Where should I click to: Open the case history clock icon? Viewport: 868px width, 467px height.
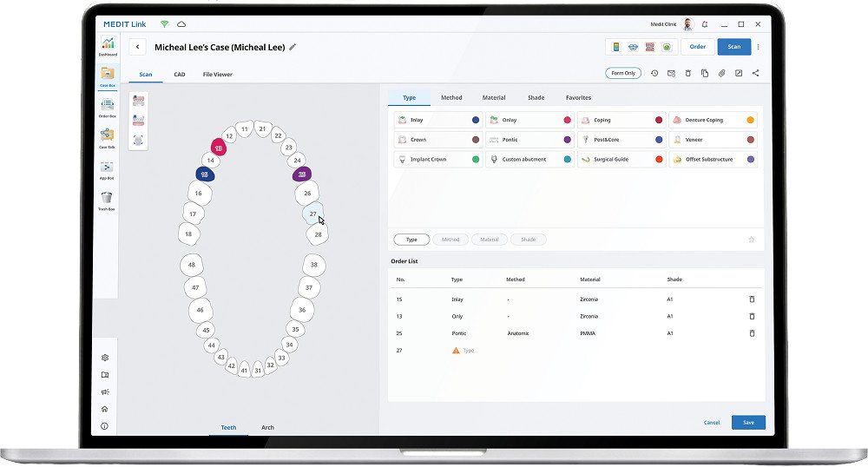click(654, 73)
